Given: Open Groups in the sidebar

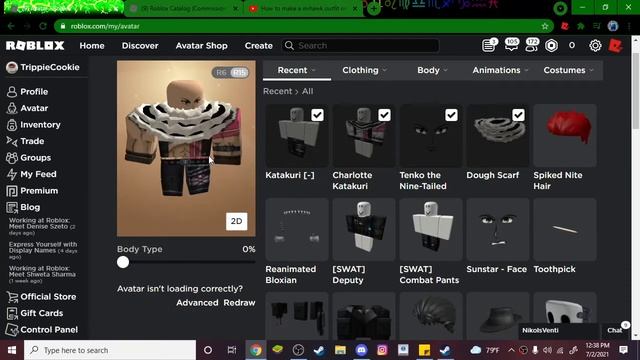Looking at the screenshot, I should (29, 158).
